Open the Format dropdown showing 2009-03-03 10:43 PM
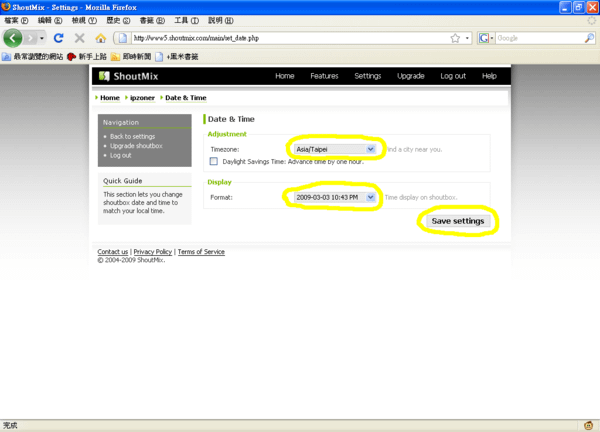This screenshot has height=432, width=600. coord(335,197)
